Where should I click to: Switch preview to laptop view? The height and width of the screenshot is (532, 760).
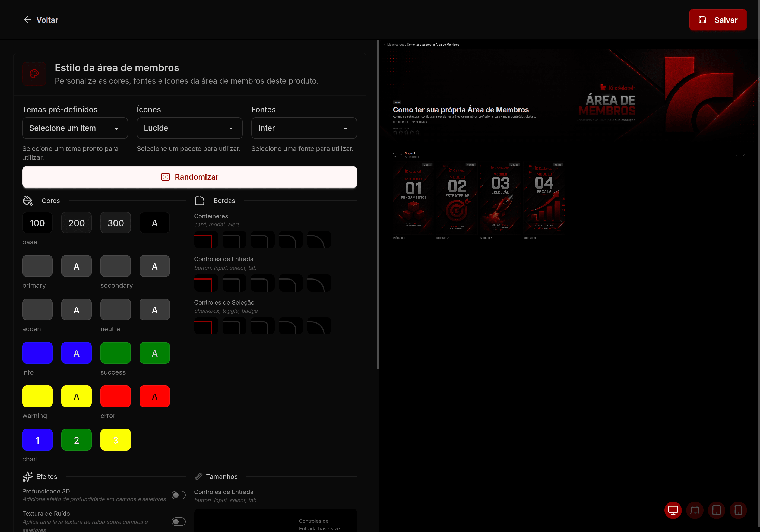coord(695,511)
